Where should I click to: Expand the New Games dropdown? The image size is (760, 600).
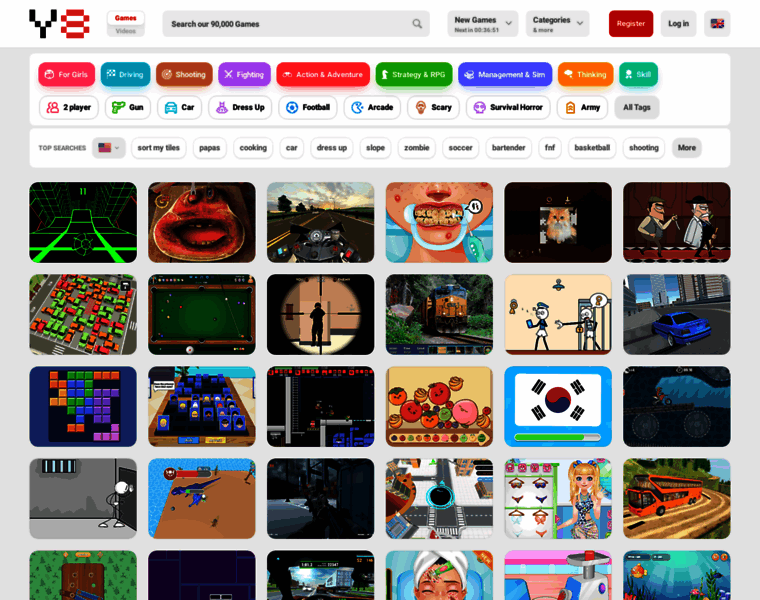(483, 24)
